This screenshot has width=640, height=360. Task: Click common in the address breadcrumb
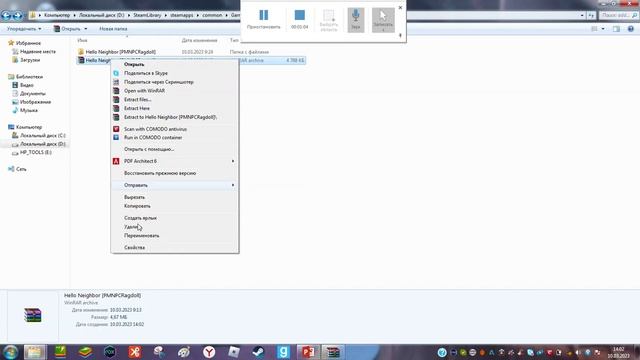tap(212, 15)
